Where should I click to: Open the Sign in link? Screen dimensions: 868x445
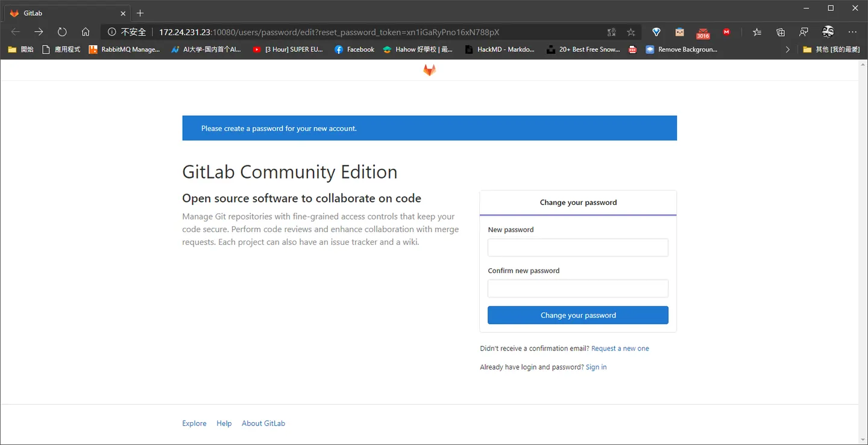[x=596, y=367]
